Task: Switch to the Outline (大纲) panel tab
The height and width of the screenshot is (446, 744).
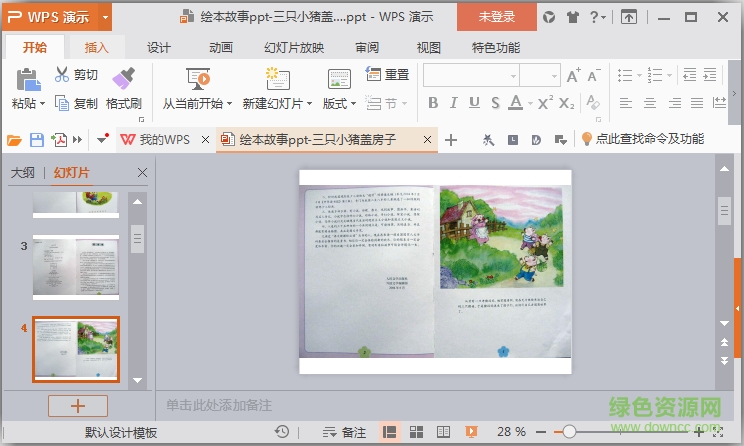Action: click(x=22, y=173)
